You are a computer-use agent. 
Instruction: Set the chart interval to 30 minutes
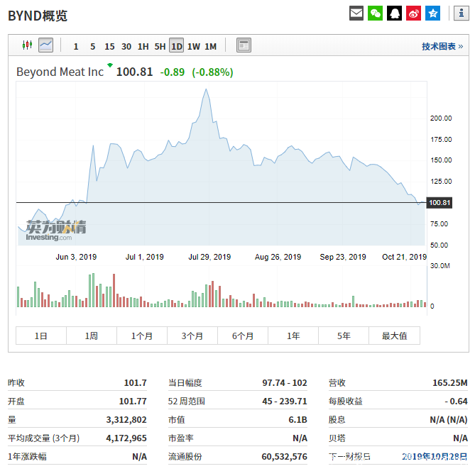[x=126, y=46]
